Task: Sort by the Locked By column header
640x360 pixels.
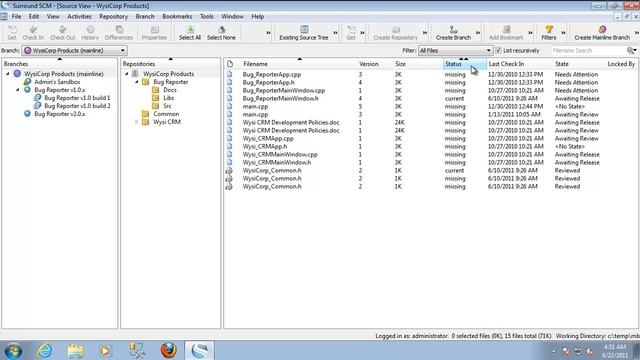Action: pyautogui.click(x=621, y=64)
